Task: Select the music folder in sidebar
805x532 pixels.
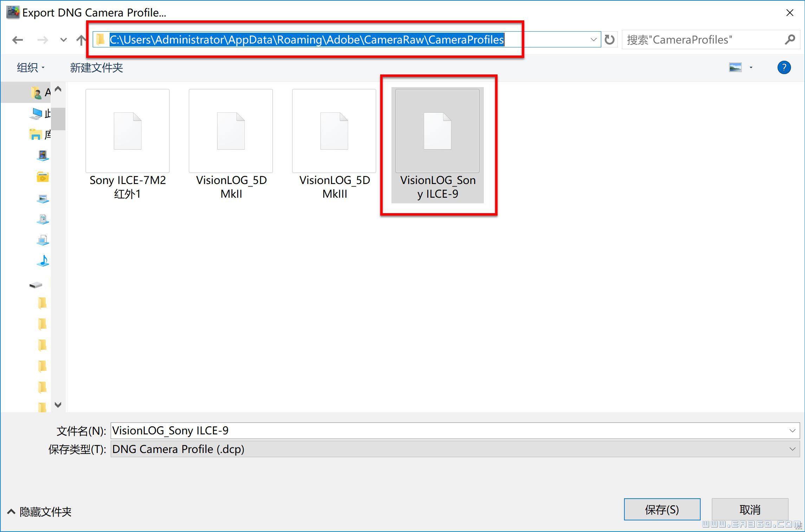Action: point(43,261)
